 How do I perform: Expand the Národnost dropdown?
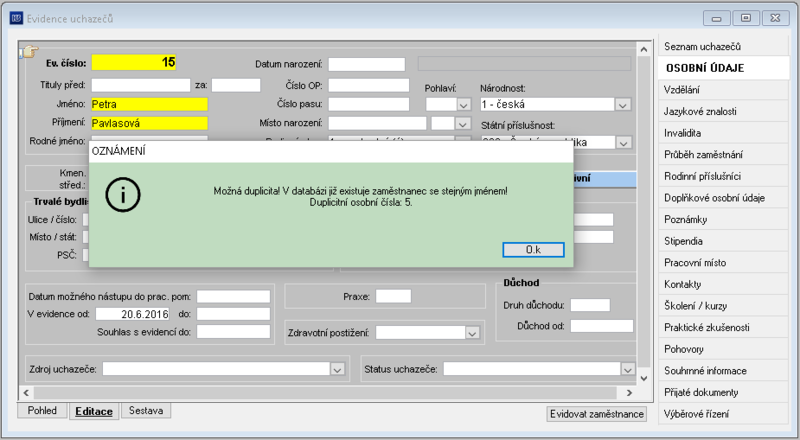[622, 105]
